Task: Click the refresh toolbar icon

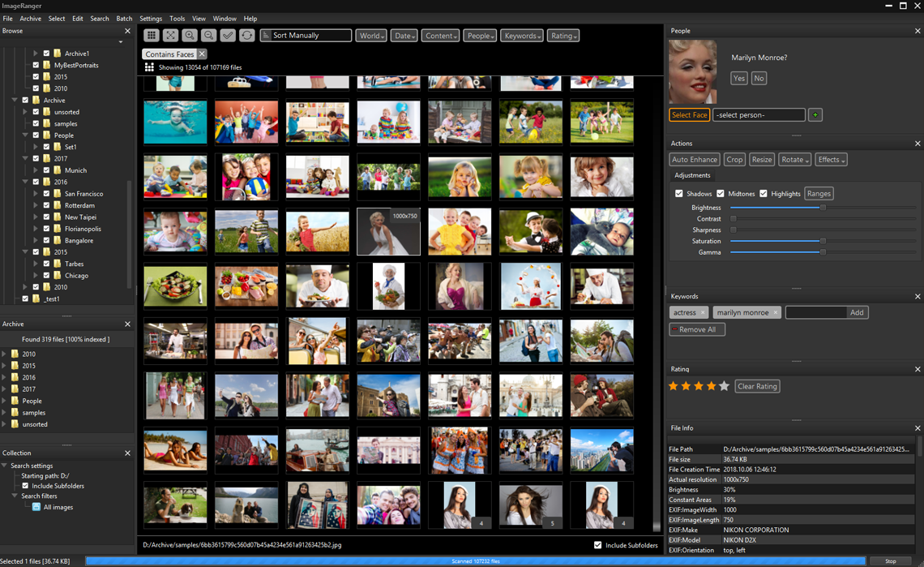Action: (247, 36)
